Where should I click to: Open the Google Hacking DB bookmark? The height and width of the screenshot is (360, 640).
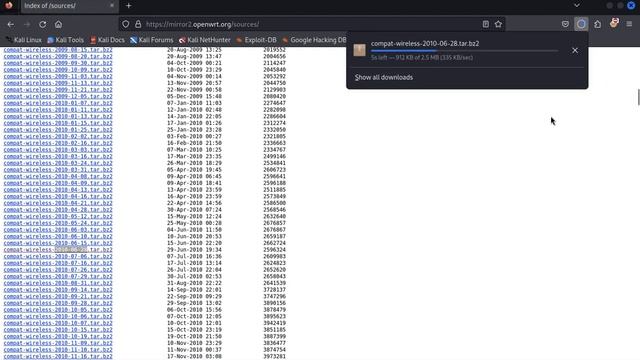pyautogui.click(x=314, y=40)
